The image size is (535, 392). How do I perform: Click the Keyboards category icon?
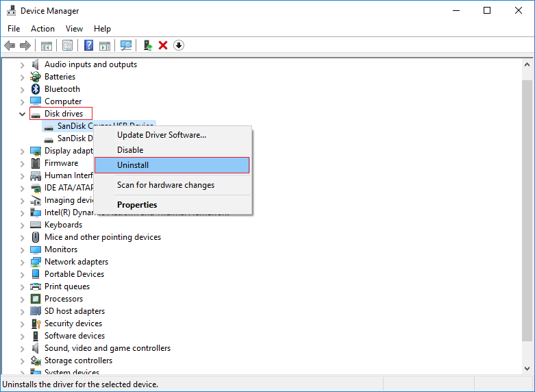(x=36, y=225)
